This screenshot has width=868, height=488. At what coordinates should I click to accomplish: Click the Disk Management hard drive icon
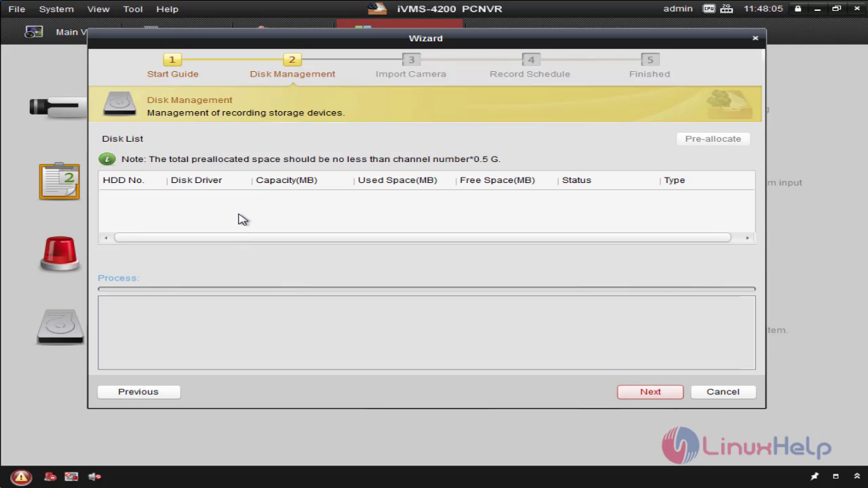[119, 104]
